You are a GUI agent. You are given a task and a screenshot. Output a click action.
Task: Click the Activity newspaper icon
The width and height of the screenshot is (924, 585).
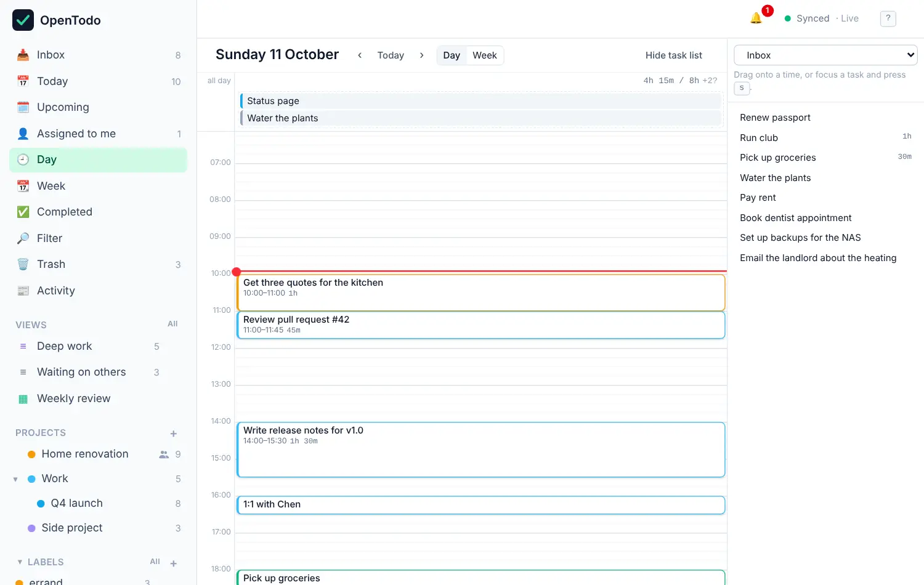(23, 291)
